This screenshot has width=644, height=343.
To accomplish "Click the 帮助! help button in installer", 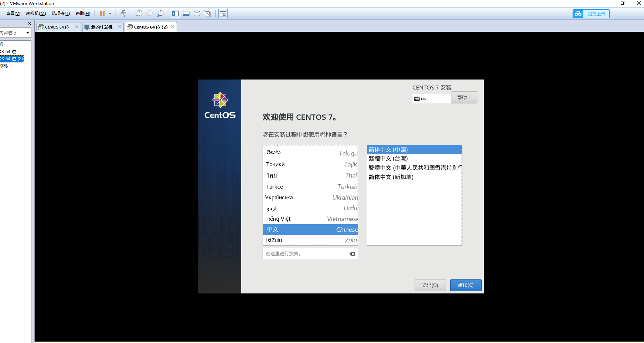I will click(x=464, y=97).
